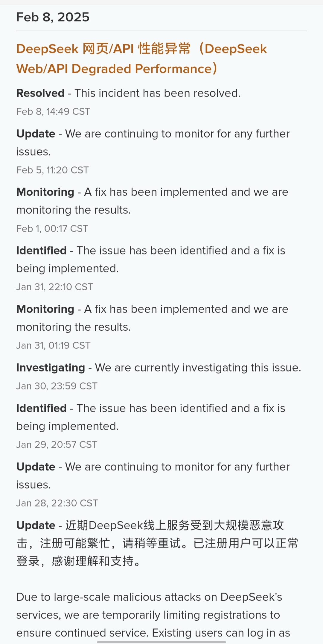The width and height of the screenshot is (323, 644).
Task: Click the Feb 5, 11:20 CST timestamp
Action: (53, 170)
